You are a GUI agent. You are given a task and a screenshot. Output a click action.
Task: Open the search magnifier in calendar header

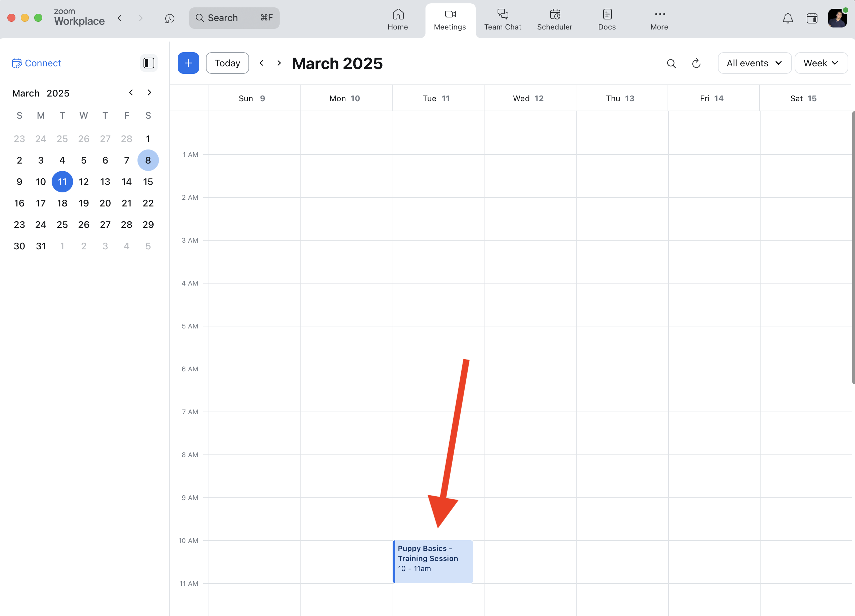671,63
